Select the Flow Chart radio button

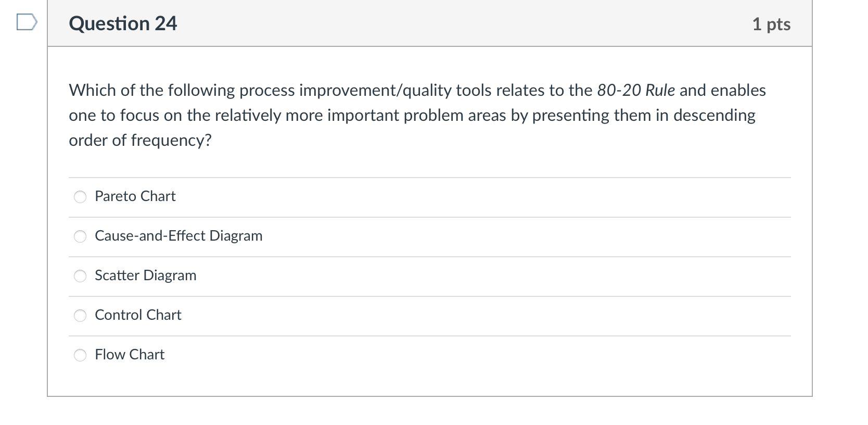pyautogui.click(x=80, y=355)
